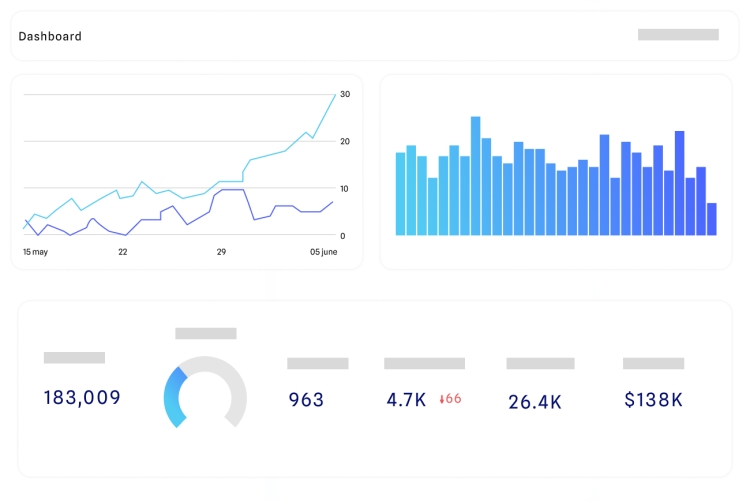Open the 4.7K metric value
The height and width of the screenshot is (502, 750).
tap(406, 400)
